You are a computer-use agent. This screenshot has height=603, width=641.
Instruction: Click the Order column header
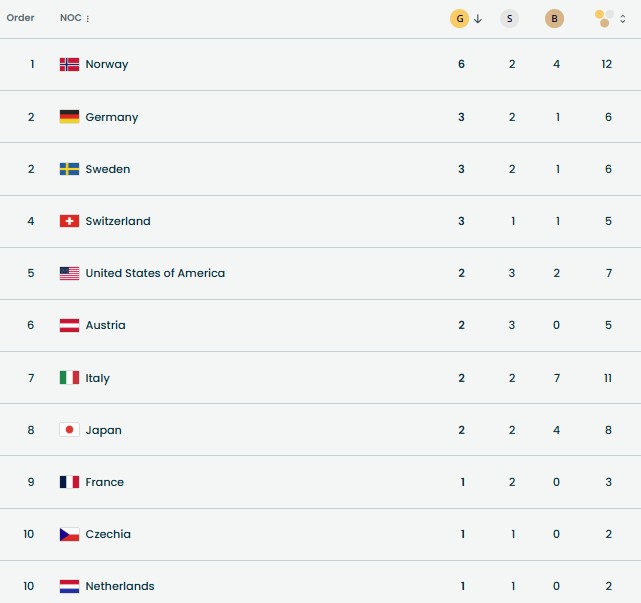click(x=20, y=18)
